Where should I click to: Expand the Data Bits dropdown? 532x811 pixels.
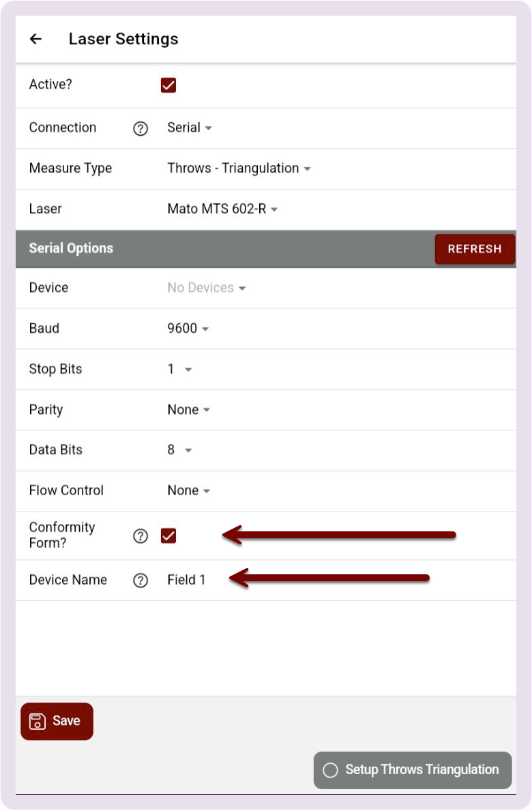(180, 450)
